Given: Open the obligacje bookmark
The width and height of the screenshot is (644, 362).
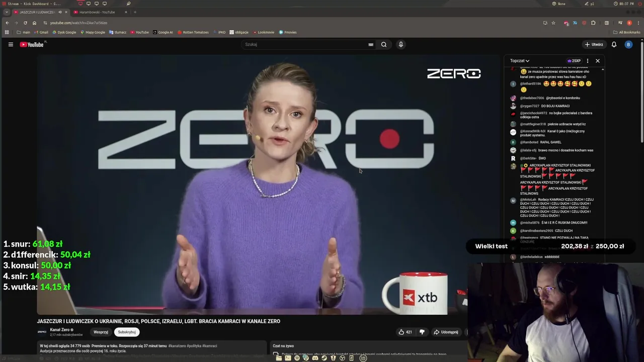Looking at the screenshot, I should tap(239, 32).
